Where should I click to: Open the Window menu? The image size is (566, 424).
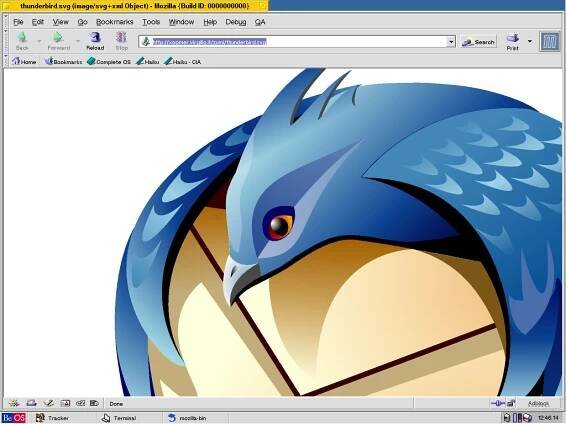click(181, 22)
